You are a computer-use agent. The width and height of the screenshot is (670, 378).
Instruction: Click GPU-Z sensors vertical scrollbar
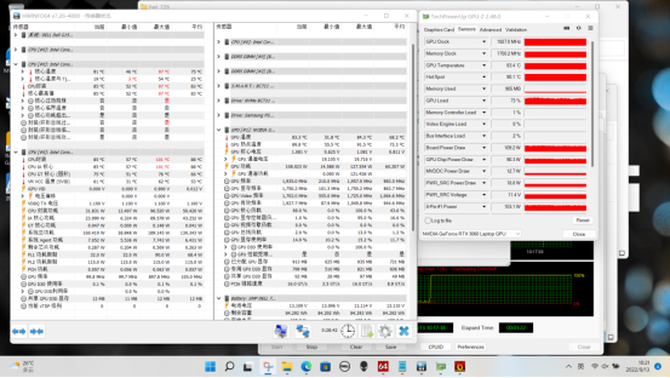(x=592, y=104)
